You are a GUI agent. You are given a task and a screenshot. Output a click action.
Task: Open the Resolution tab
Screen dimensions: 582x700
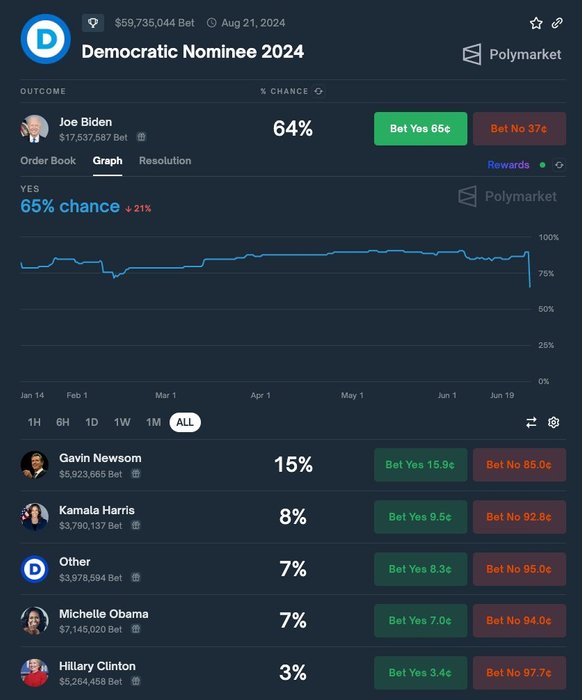(165, 161)
